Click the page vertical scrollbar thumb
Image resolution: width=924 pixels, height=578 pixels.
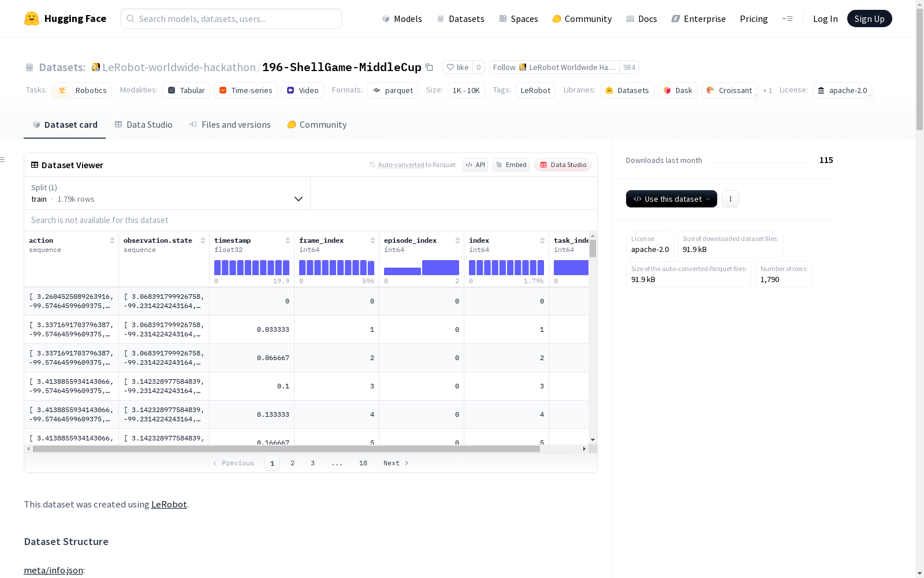coord(919,69)
